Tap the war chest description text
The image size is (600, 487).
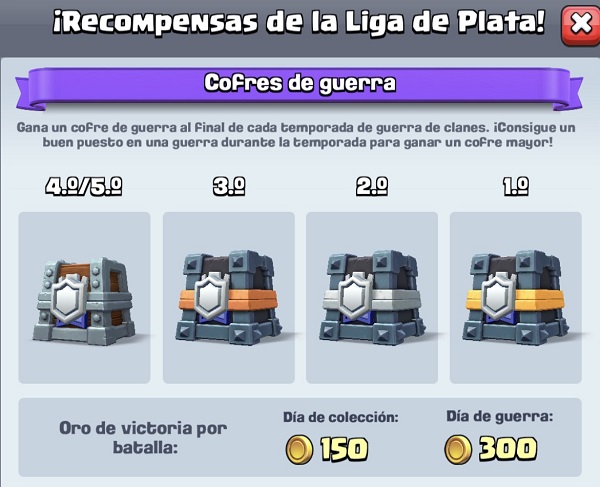point(297,135)
